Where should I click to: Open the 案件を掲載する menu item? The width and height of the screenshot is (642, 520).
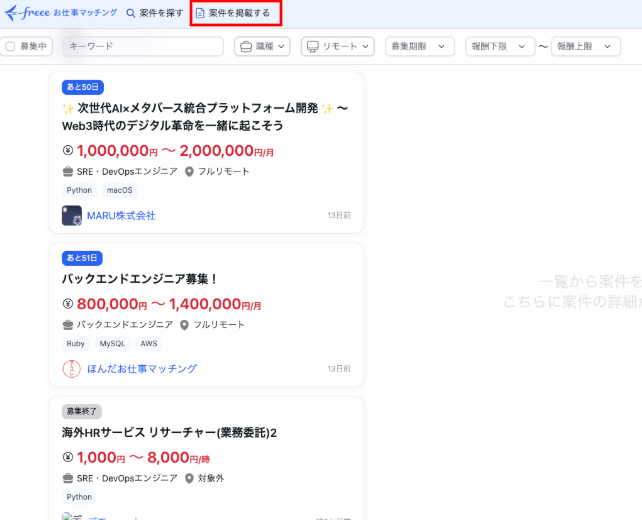coord(233,14)
